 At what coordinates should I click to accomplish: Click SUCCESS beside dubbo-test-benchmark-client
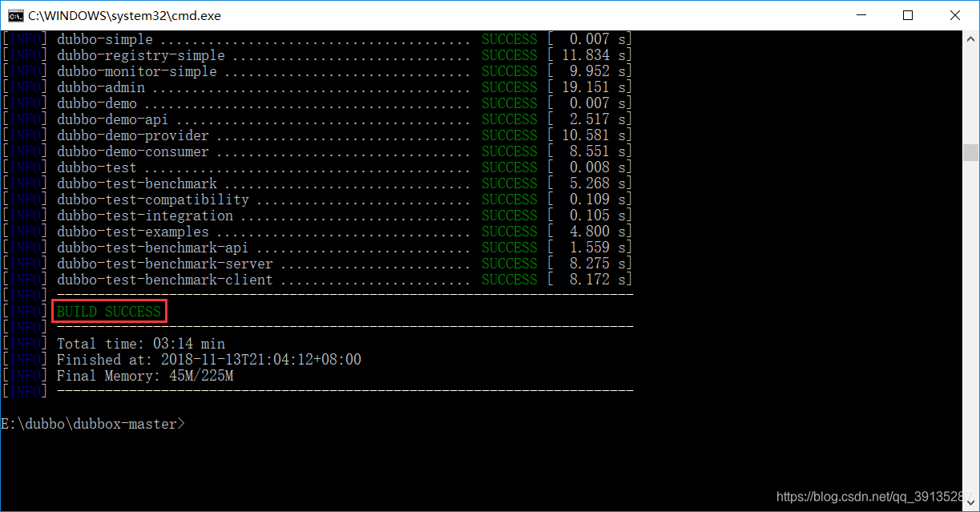[510, 280]
